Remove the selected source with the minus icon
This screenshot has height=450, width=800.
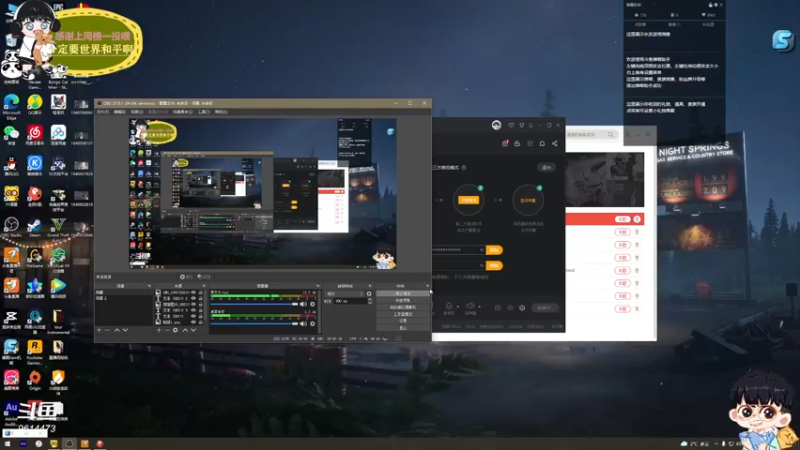click(167, 330)
